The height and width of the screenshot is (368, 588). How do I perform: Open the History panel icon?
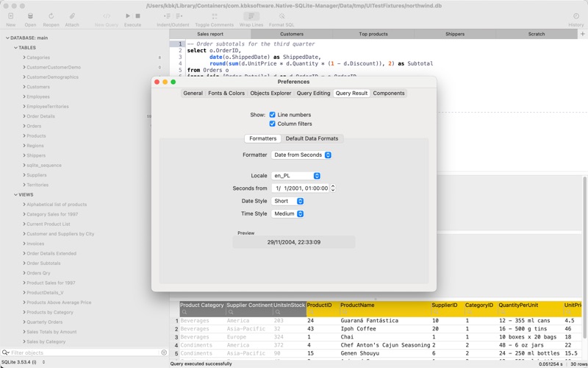[x=576, y=16]
